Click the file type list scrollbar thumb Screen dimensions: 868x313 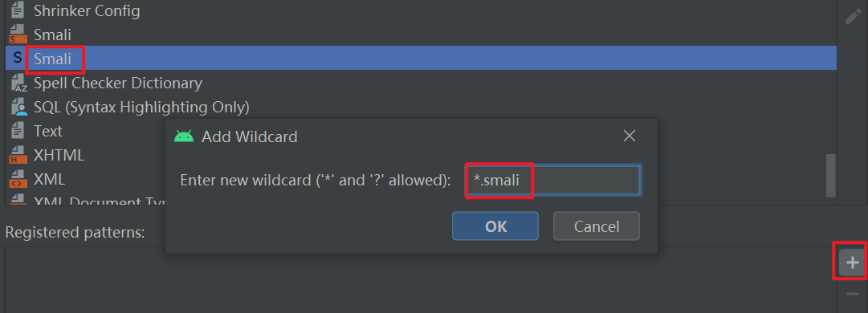coord(830,175)
